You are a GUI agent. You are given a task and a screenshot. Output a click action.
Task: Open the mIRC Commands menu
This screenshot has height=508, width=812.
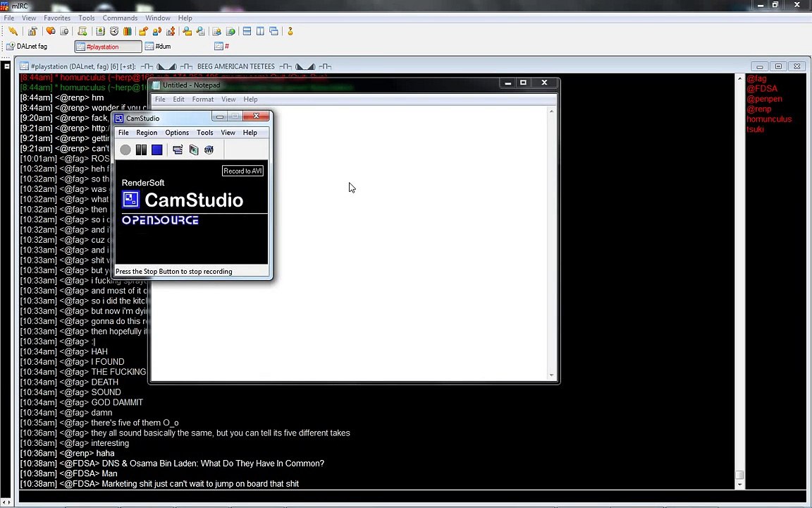pos(120,18)
